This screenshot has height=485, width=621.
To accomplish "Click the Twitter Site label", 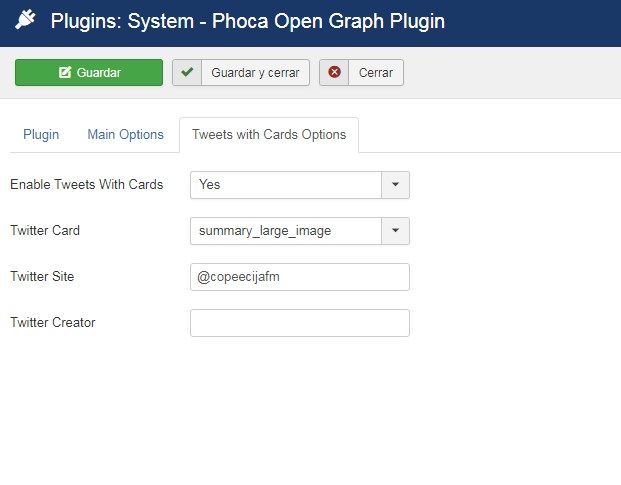I will tap(42, 276).
